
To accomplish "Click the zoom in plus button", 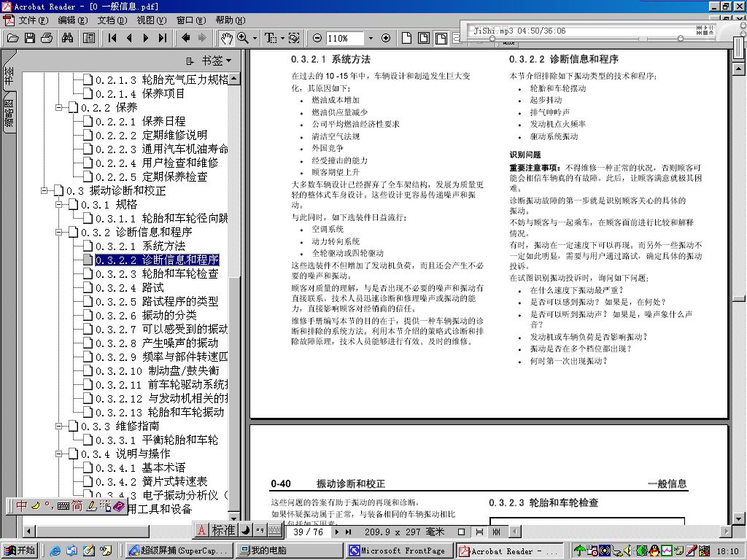I will coord(386,38).
